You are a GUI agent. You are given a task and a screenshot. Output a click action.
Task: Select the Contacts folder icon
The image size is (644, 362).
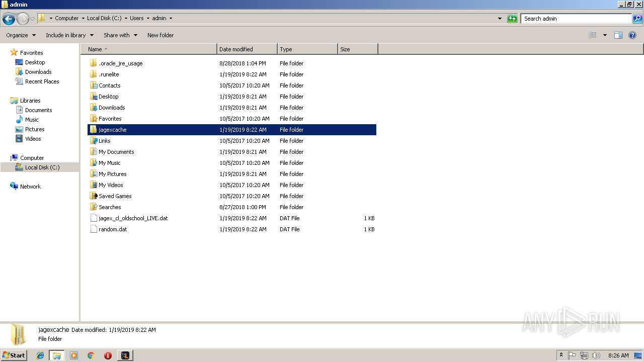pos(93,85)
